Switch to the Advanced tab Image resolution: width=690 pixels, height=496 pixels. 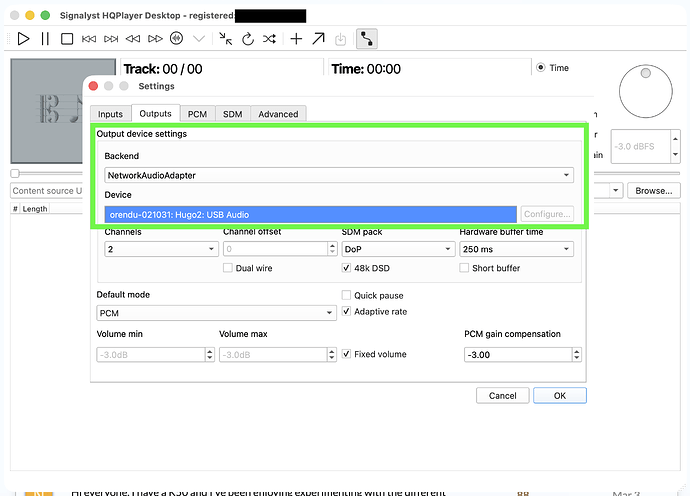pos(278,114)
